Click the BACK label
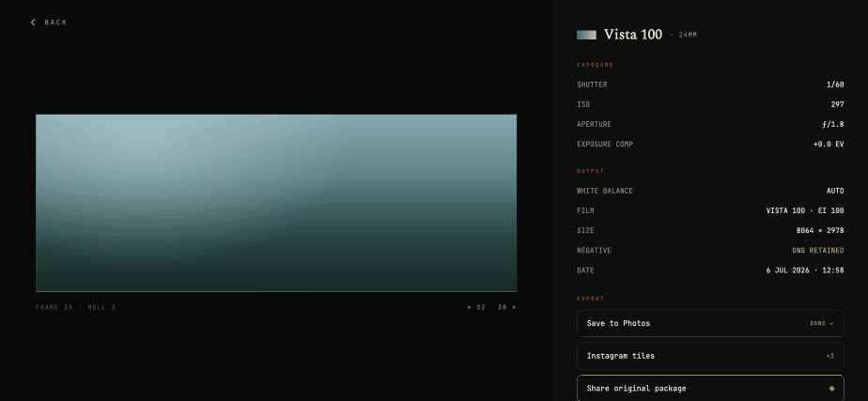 coord(56,23)
